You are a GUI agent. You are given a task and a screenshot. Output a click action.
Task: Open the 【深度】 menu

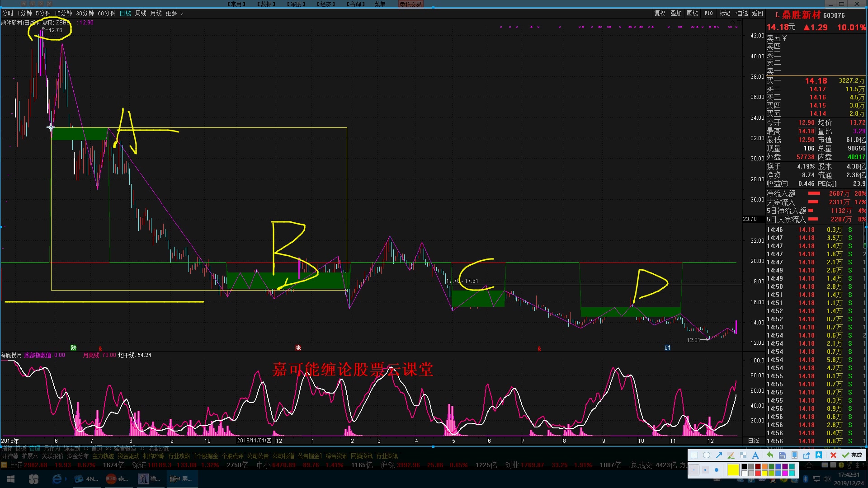click(296, 4)
